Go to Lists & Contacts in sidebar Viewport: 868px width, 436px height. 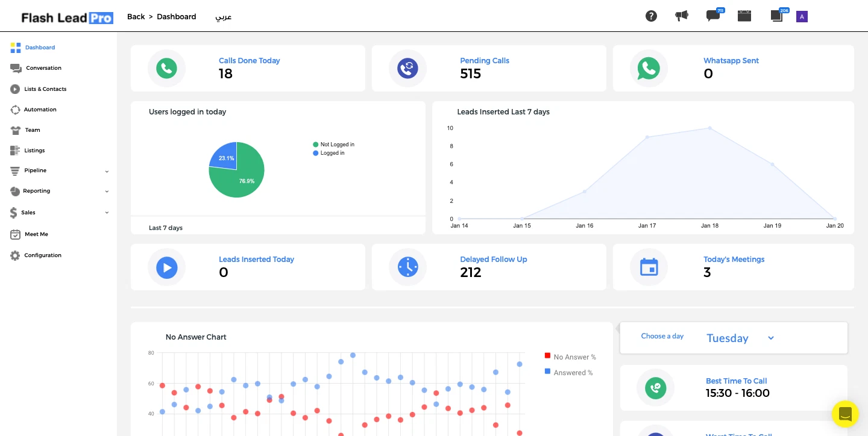click(x=45, y=89)
